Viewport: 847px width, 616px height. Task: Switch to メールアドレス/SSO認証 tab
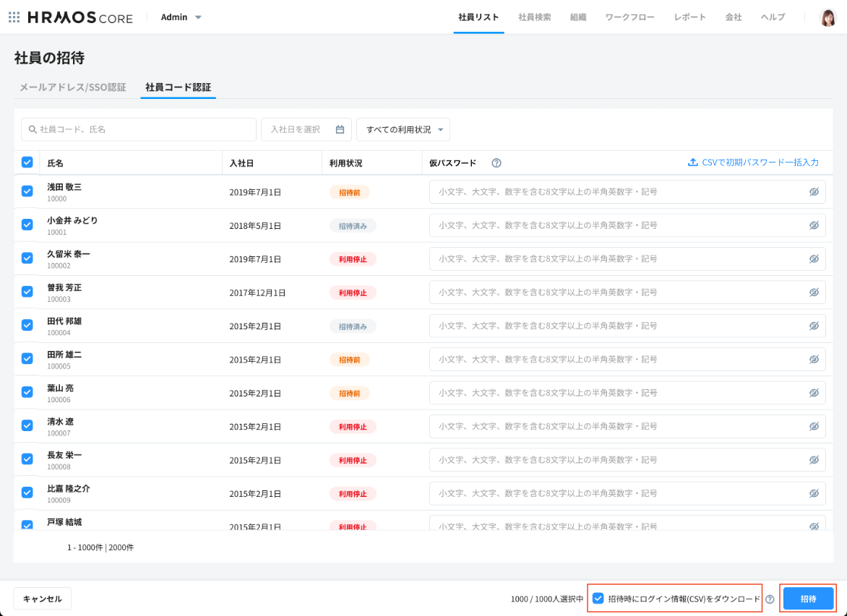coord(72,87)
